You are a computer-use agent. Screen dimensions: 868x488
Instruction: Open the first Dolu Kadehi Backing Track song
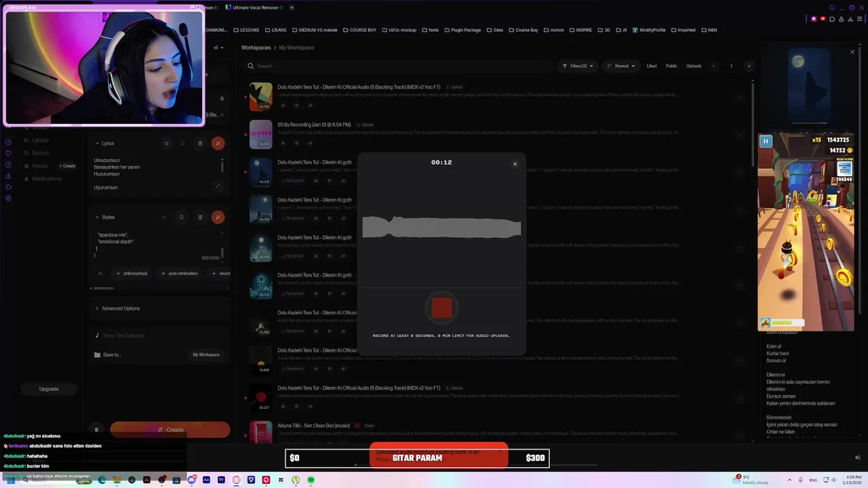pos(359,87)
